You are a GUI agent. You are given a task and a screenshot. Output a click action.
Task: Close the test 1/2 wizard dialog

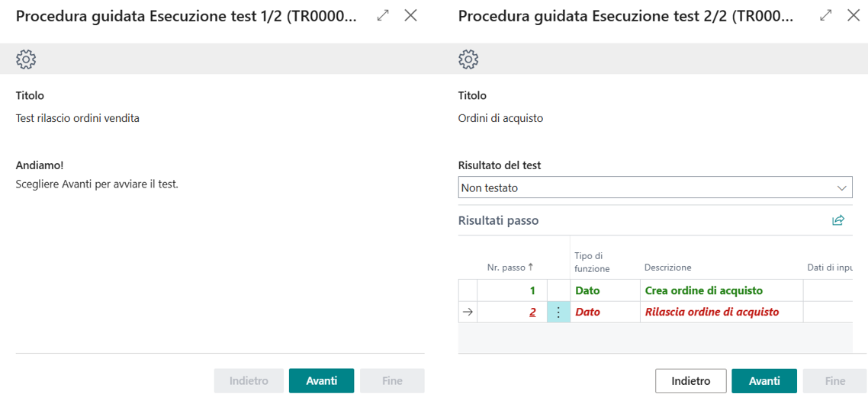[x=410, y=15]
